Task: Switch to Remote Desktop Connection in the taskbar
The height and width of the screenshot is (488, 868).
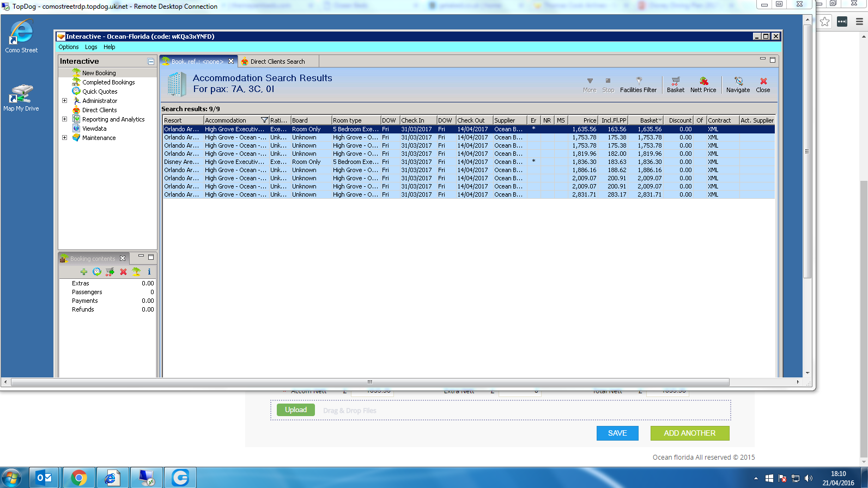Action: point(147,478)
